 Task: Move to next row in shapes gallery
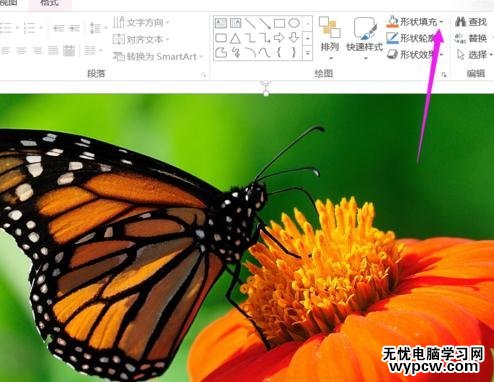tap(308, 38)
